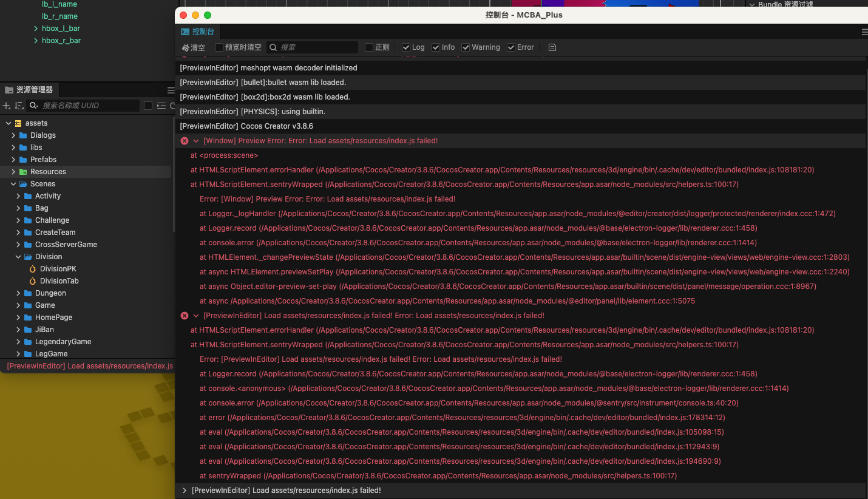Collapse the Division folder
This screenshot has height=499, width=868.
pos(18,257)
